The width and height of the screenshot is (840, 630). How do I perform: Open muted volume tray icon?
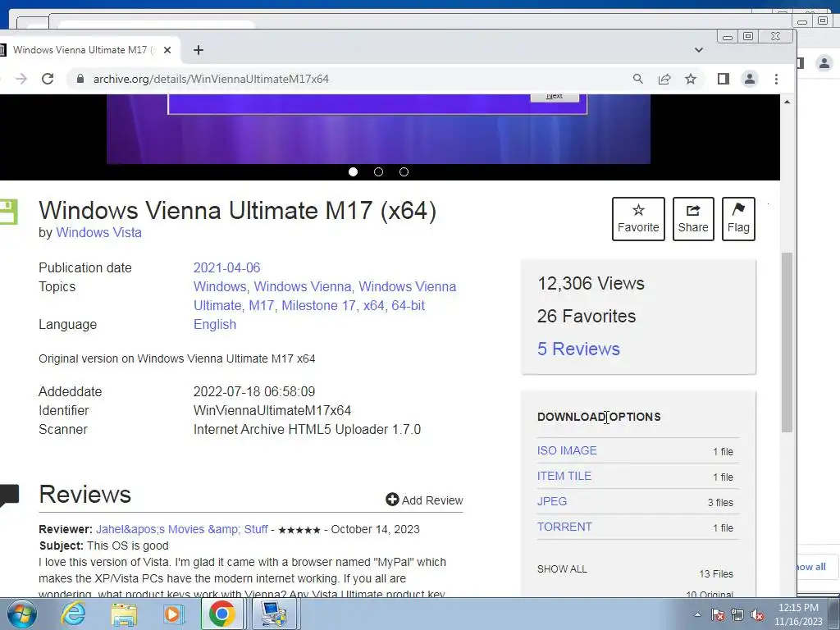click(x=757, y=614)
